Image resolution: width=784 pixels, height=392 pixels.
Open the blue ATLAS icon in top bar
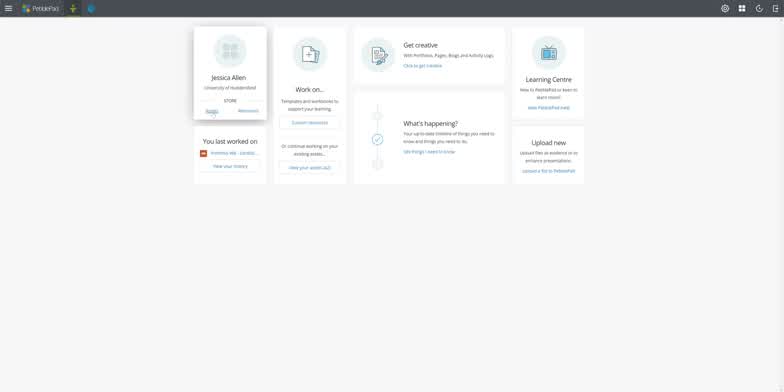(91, 8)
